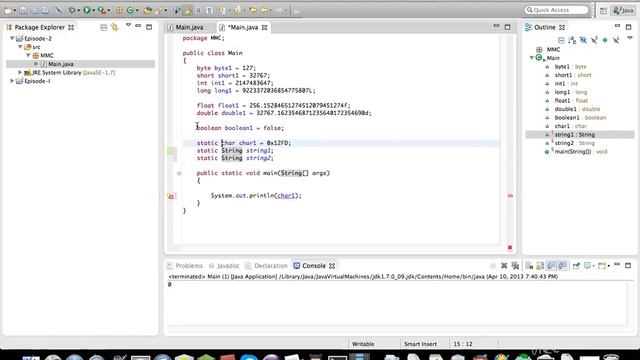Toggle Hide Non-Public Members in Outline

tap(605, 40)
